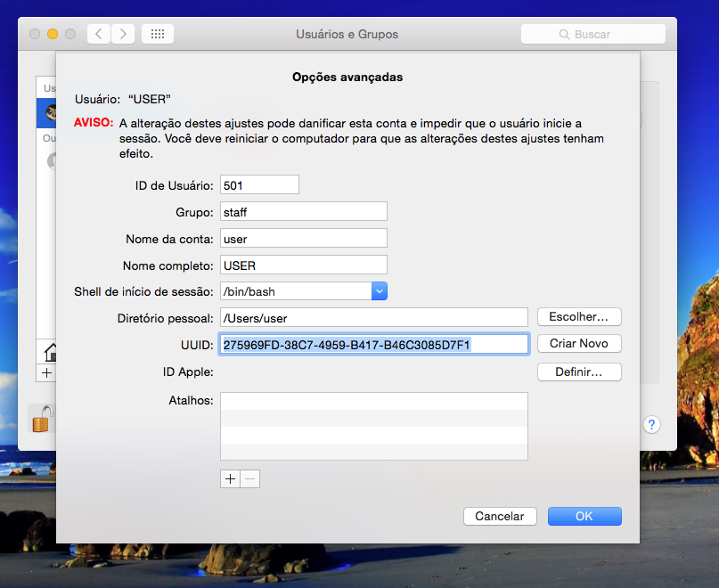Screen dimensions: 719x588
Task: Open help with the question mark button
Action: tap(651, 425)
